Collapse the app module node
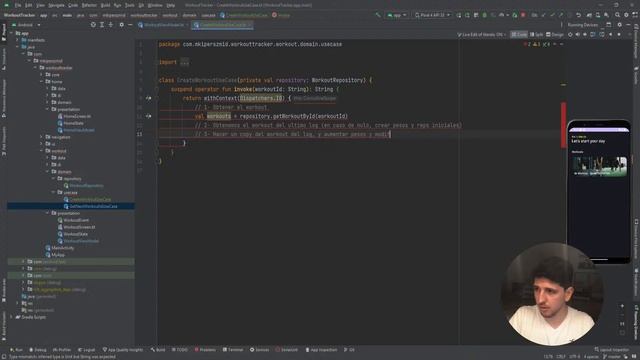 point(11,33)
